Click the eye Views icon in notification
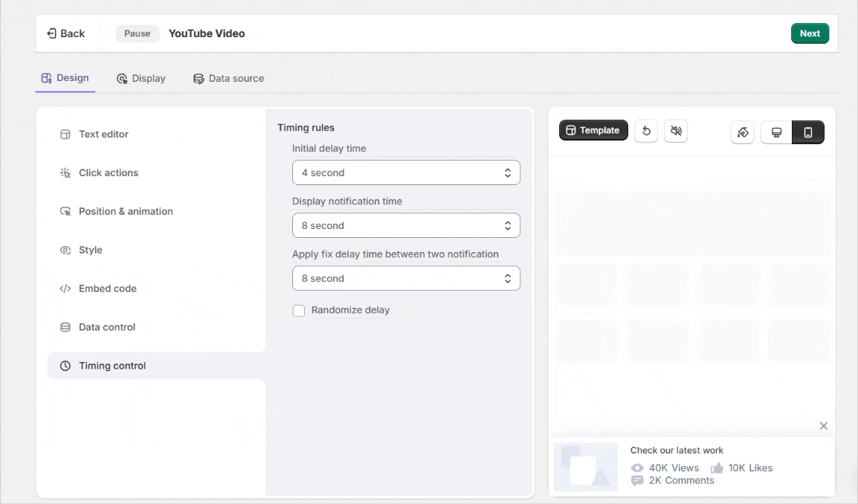Viewport: 858px width, 504px height. [x=637, y=468]
